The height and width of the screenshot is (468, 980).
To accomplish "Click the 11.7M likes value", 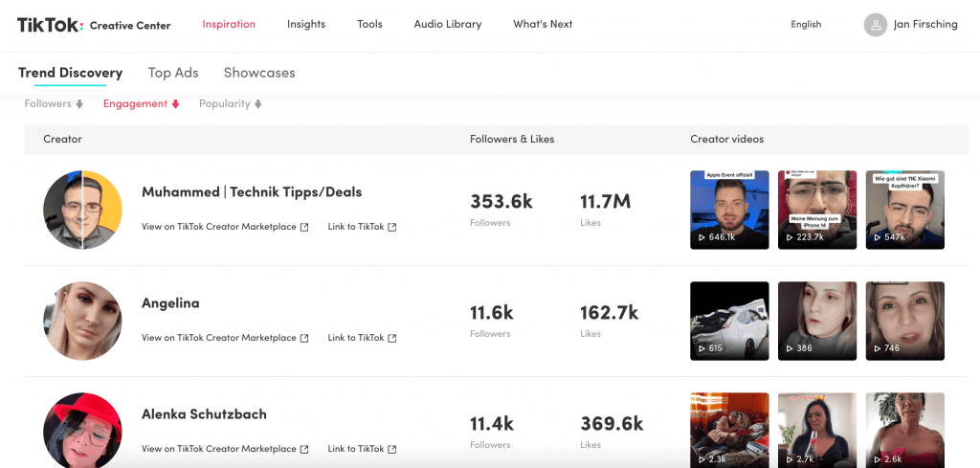I will pyautogui.click(x=606, y=202).
